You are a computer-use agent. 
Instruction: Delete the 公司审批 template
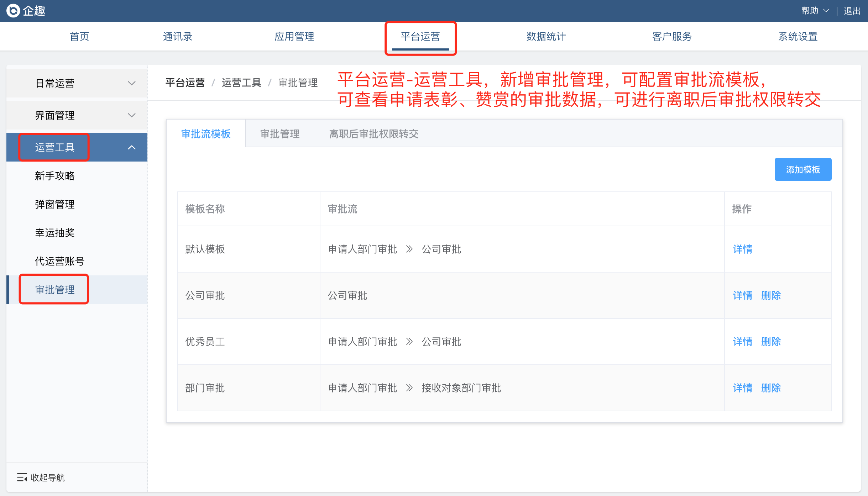[x=771, y=295]
